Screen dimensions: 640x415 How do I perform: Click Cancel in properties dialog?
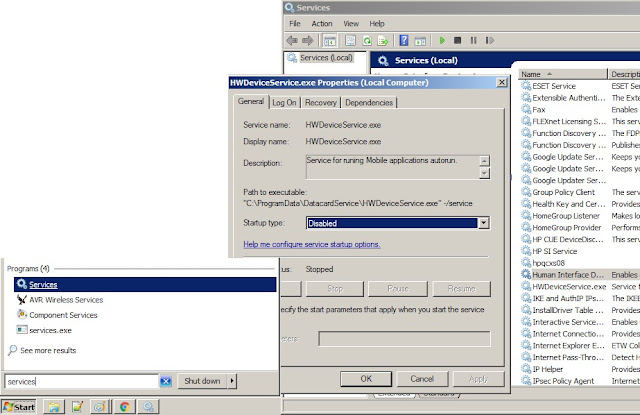point(422,379)
